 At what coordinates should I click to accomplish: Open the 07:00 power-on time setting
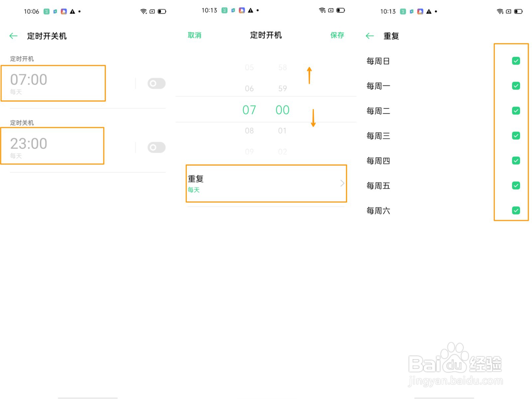click(53, 83)
